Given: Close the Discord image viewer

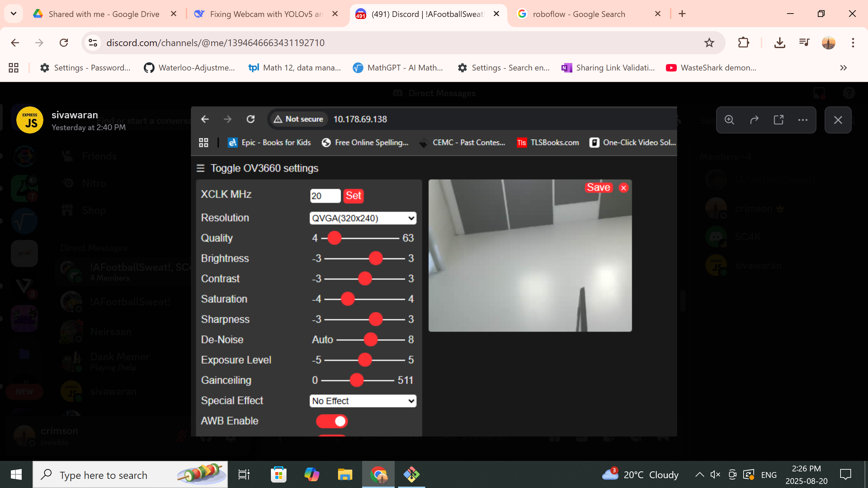Looking at the screenshot, I should click(838, 120).
